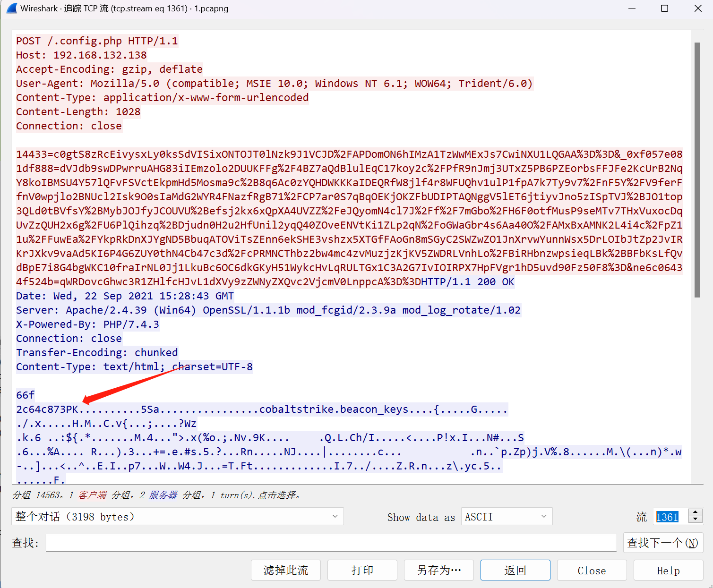Screen dimensions: 713x588
Task: Select the line POST /.config.php HTTP/1.1
Action: pyautogui.click(x=97, y=41)
